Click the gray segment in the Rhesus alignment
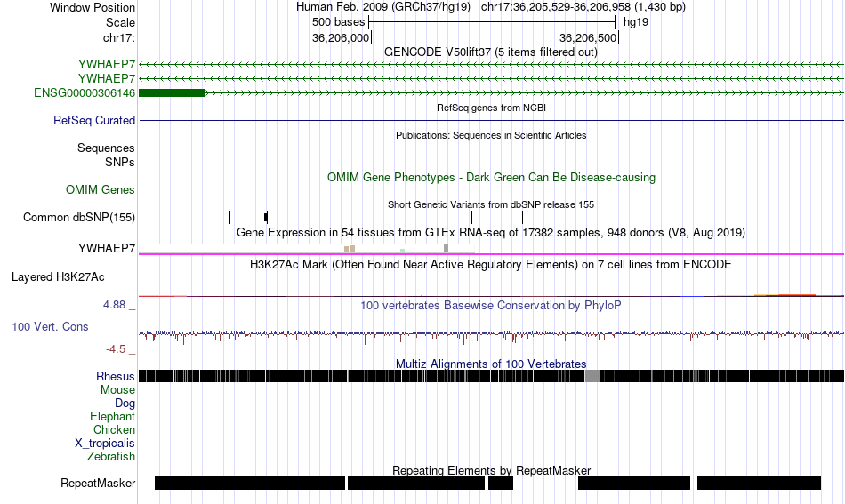Screen dimensions: 845x504 coord(592,376)
